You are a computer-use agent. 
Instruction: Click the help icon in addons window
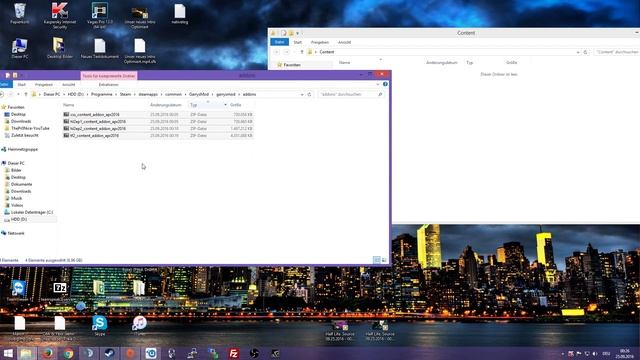[x=385, y=84]
